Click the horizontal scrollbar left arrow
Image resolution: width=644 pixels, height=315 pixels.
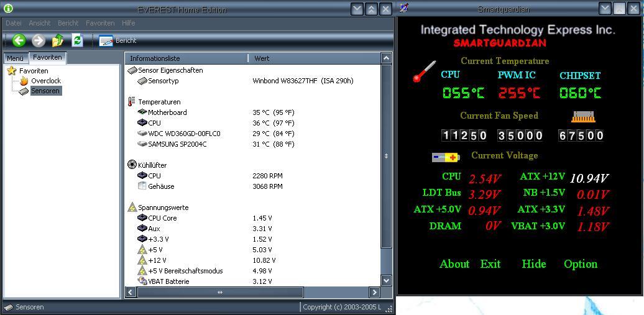(x=131, y=293)
